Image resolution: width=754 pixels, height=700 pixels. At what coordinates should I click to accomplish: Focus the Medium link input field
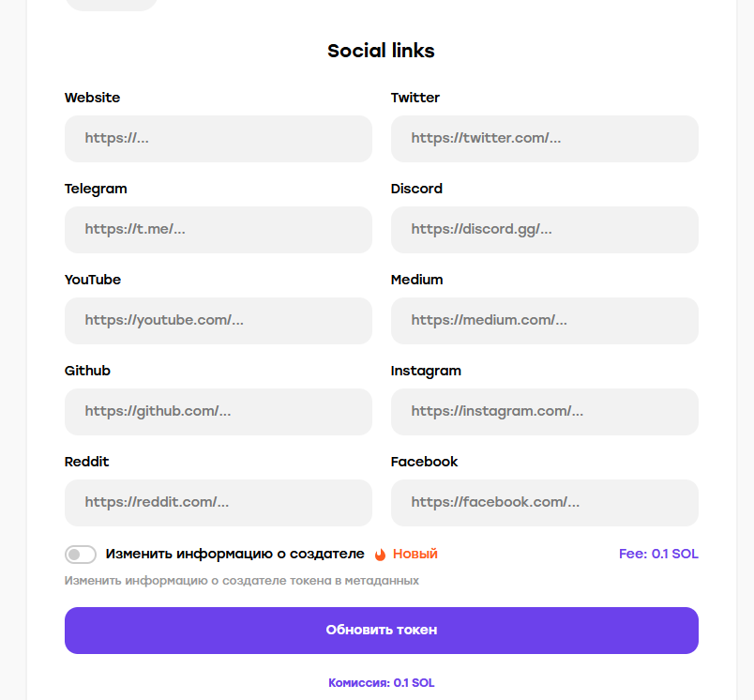click(x=544, y=321)
